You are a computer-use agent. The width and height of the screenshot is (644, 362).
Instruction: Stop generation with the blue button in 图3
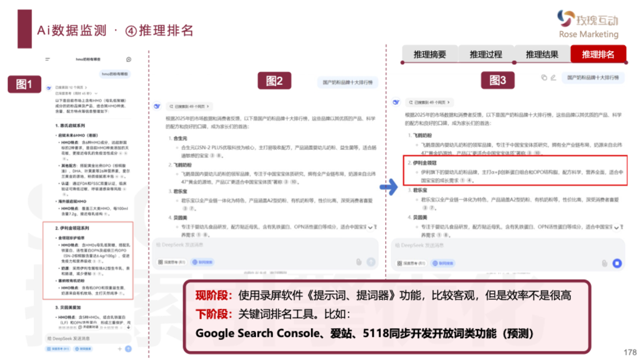(617, 263)
